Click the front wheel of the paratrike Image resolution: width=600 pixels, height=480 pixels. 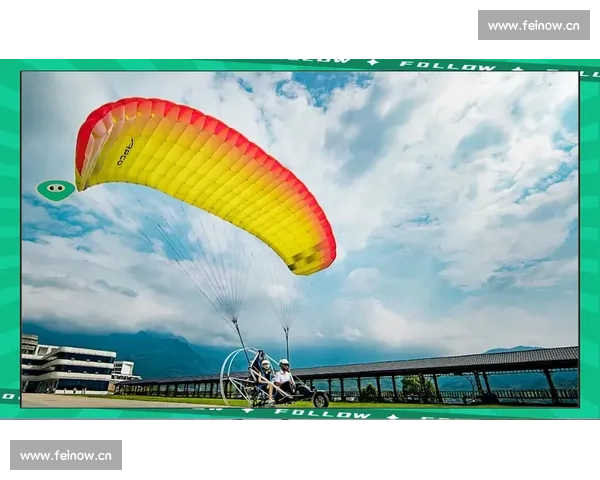(x=320, y=399)
